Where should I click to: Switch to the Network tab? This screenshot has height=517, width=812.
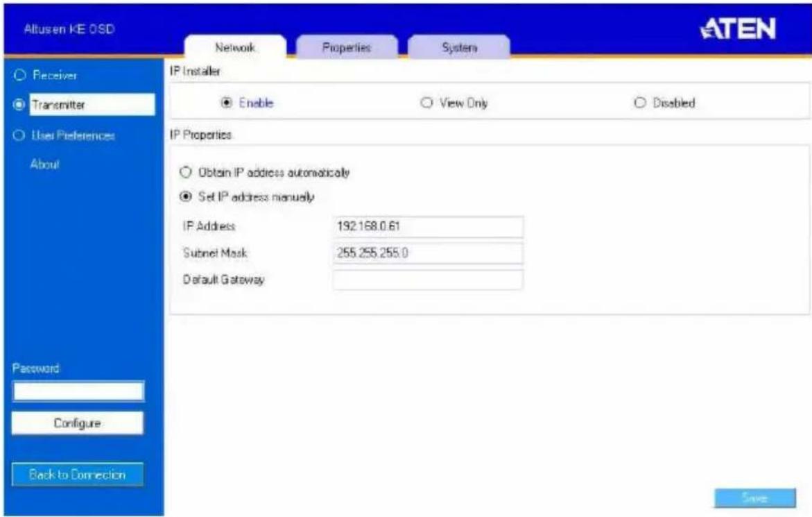point(235,47)
